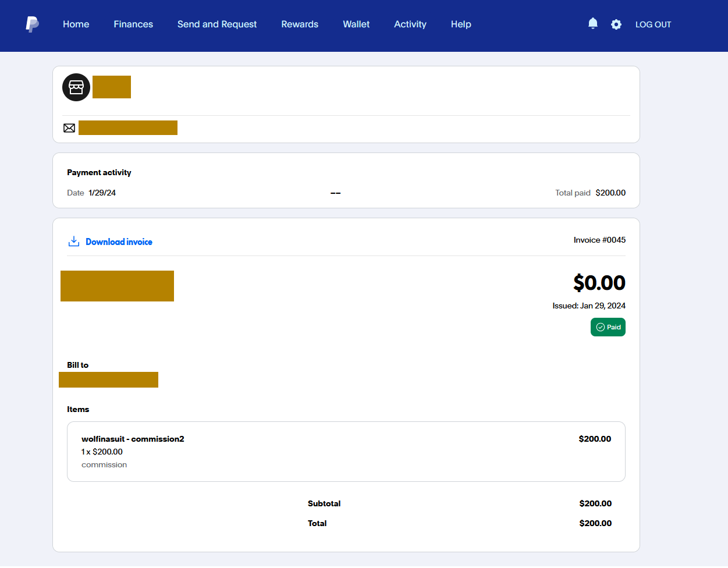This screenshot has width=728, height=568.
Task: Click the payment date 1/29/24
Action: tap(102, 193)
